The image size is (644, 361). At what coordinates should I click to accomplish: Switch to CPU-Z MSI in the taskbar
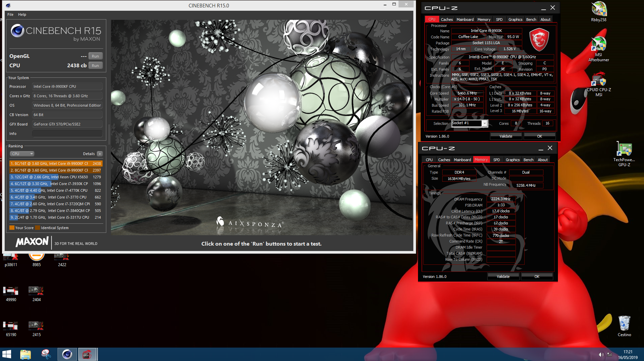coord(87,354)
